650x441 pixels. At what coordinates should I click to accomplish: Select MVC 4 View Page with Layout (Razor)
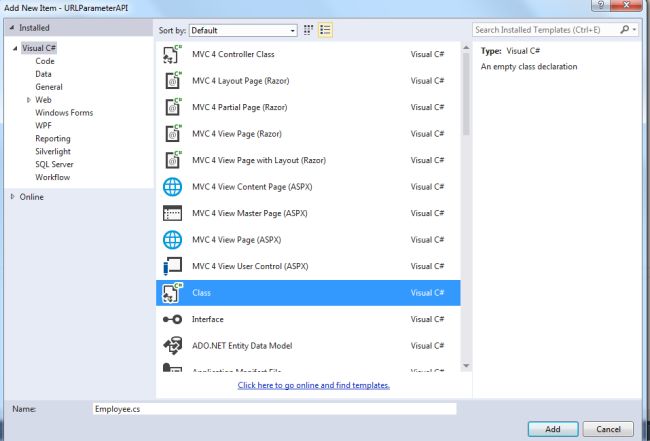point(259,160)
